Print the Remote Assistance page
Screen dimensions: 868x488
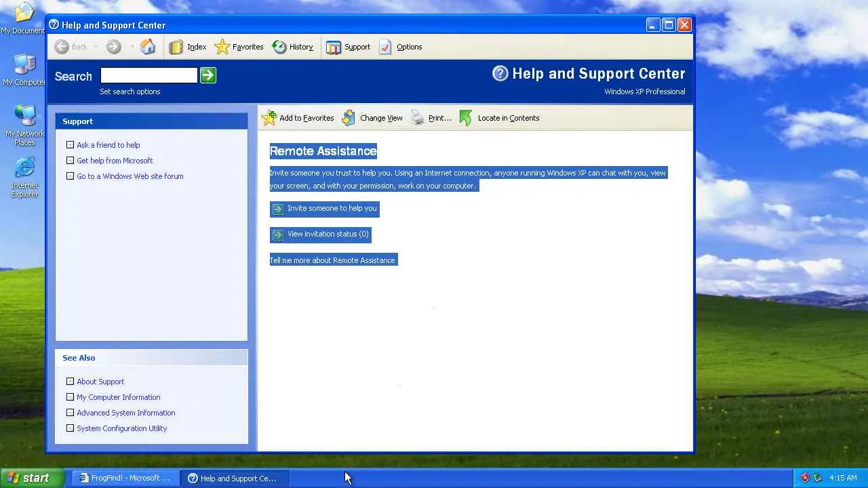tap(431, 118)
